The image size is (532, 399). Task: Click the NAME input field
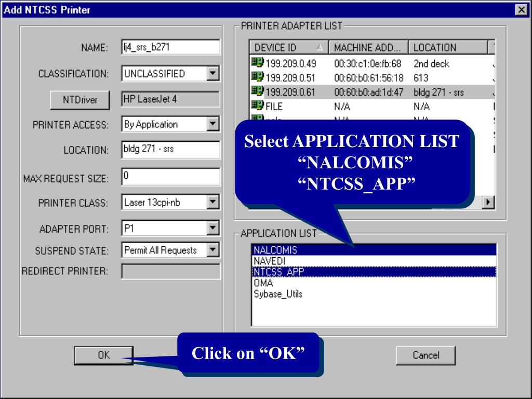[x=170, y=47]
